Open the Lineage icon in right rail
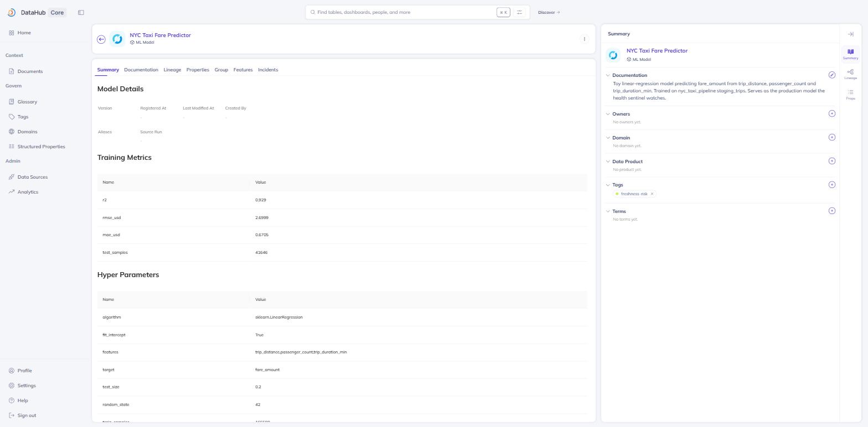This screenshot has height=427, width=868. pyautogui.click(x=850, y=74)
